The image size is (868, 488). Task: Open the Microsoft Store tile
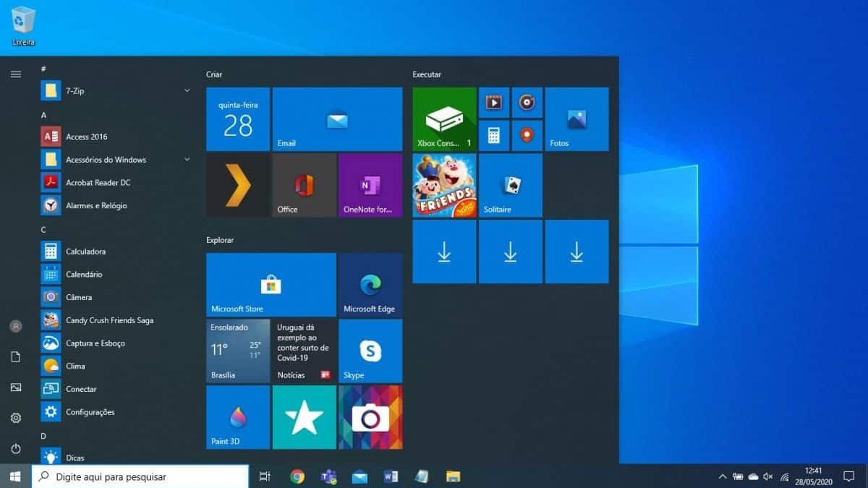[271, 285]
